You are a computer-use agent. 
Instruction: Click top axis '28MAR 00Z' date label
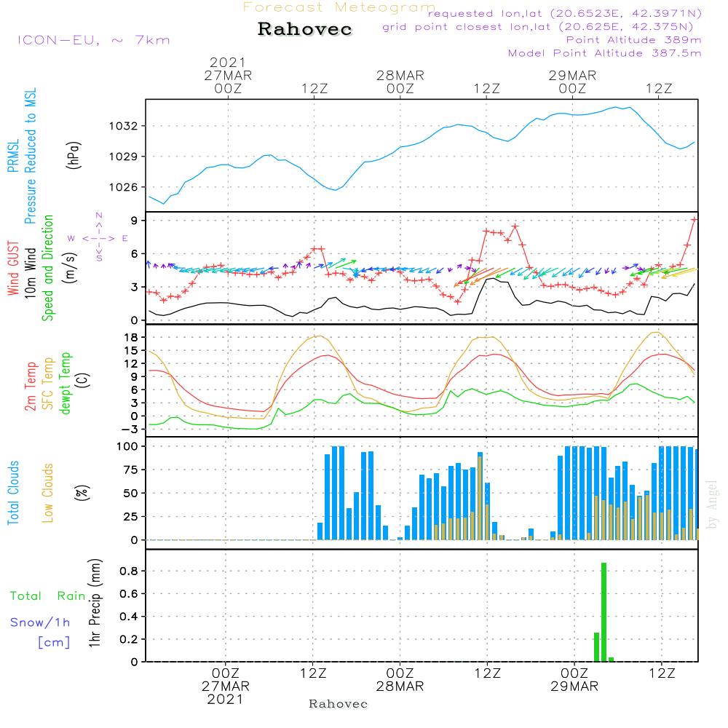pos(400,82)
